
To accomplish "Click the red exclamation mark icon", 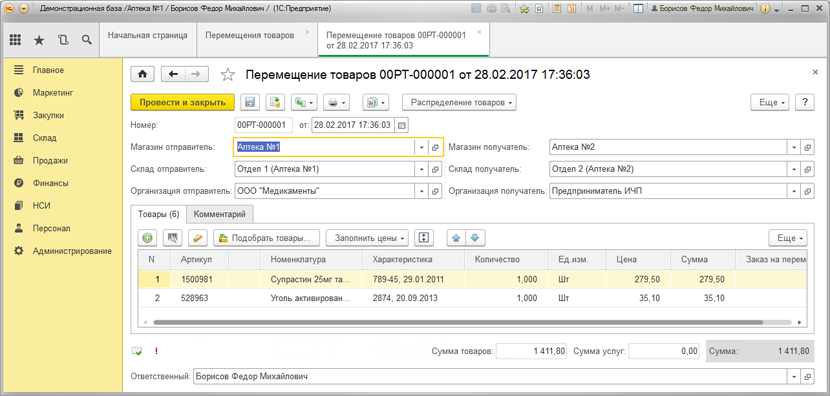I will [x=156, y=350].
